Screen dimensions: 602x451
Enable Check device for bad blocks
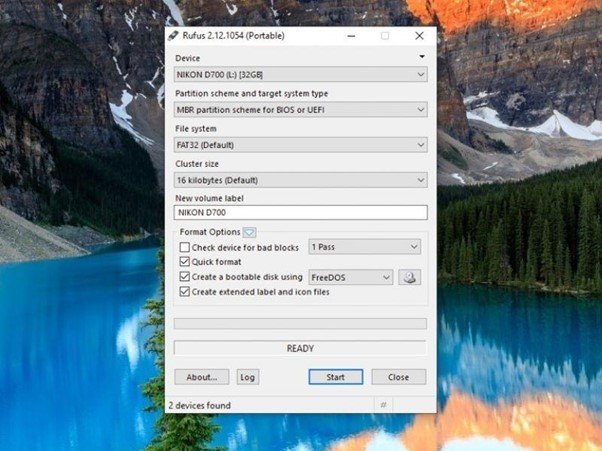[x=184, y=247]
